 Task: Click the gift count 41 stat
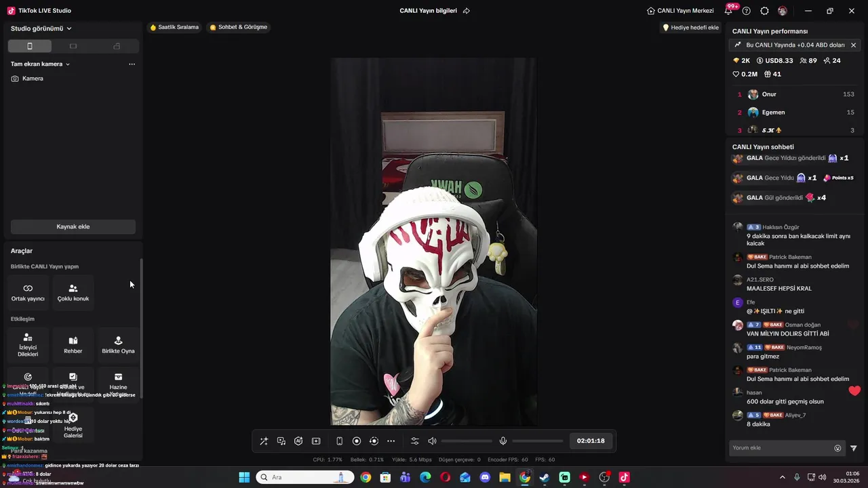772,75
